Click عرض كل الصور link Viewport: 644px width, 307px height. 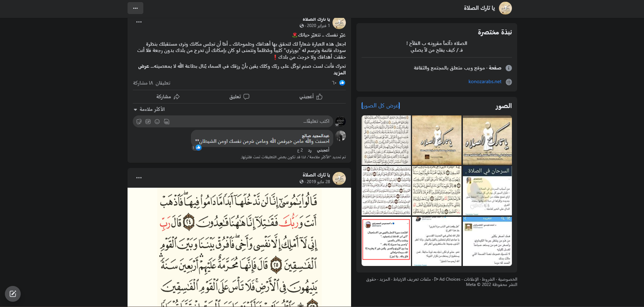pos(381,106)
